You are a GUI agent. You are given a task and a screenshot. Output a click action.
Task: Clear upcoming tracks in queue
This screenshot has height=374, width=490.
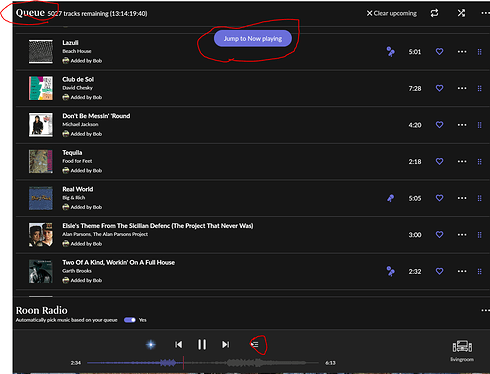click(392, 13)
